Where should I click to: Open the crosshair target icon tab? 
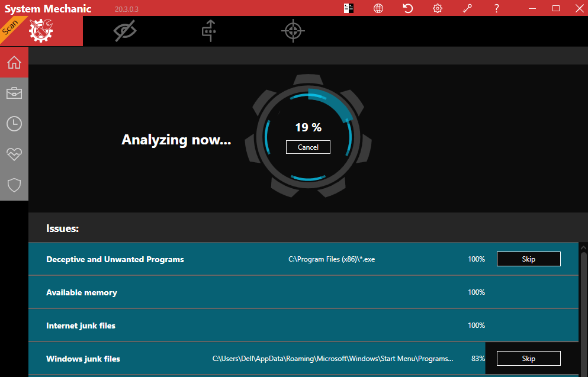point(292,31)
